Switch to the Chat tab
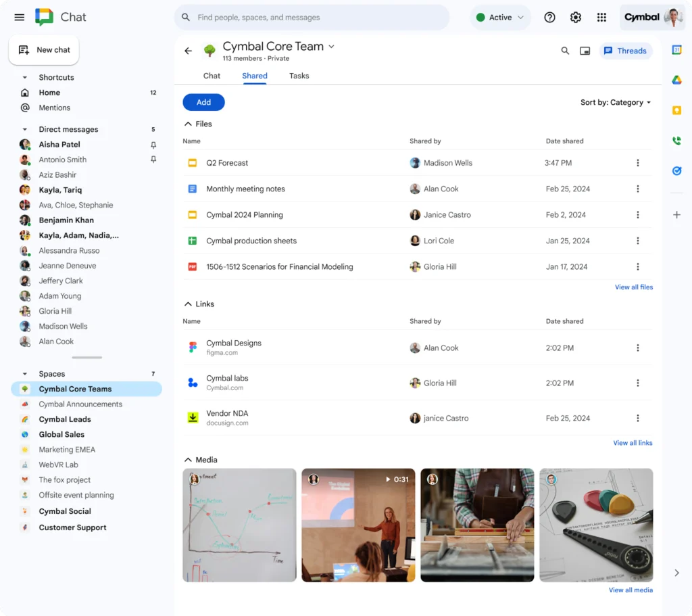The width and height of the screenshot is (692, 616). [x=212, y=76]
